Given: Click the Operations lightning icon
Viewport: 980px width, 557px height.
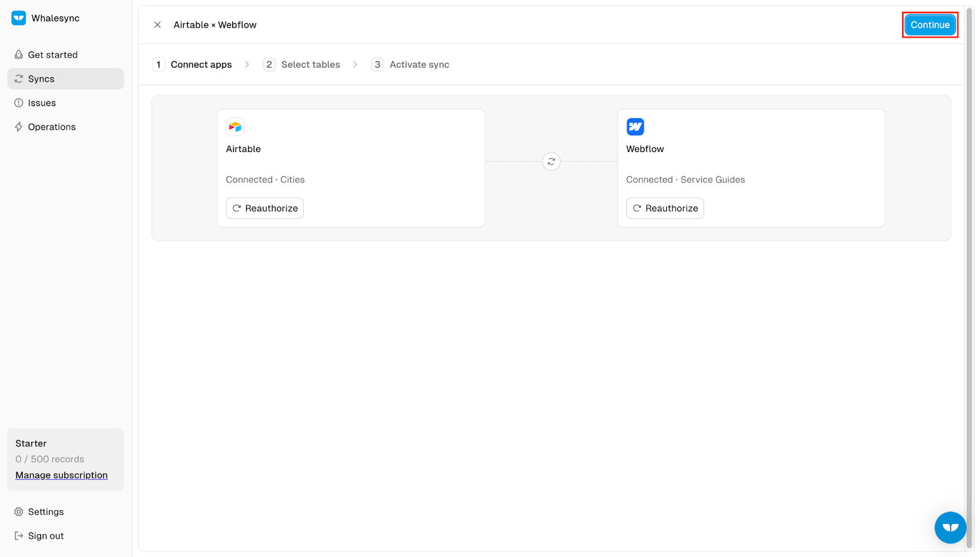Looking at the screenshot, I should coord(19,127).
